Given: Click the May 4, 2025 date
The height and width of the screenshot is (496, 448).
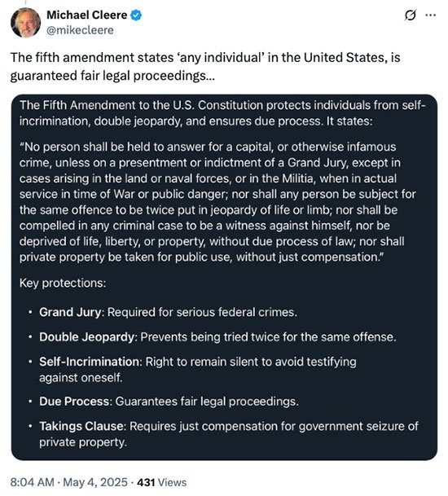Looking at the screenshot, I should tap(95, 482).
